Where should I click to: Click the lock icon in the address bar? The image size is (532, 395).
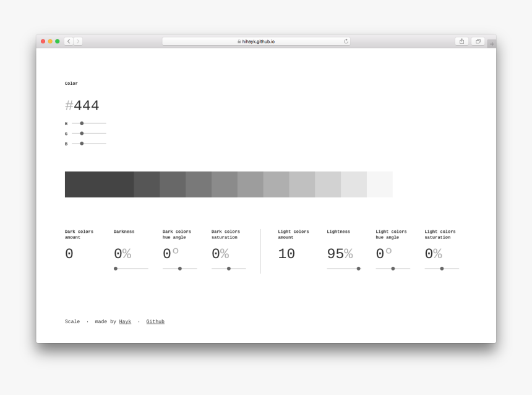coord(239,41)
